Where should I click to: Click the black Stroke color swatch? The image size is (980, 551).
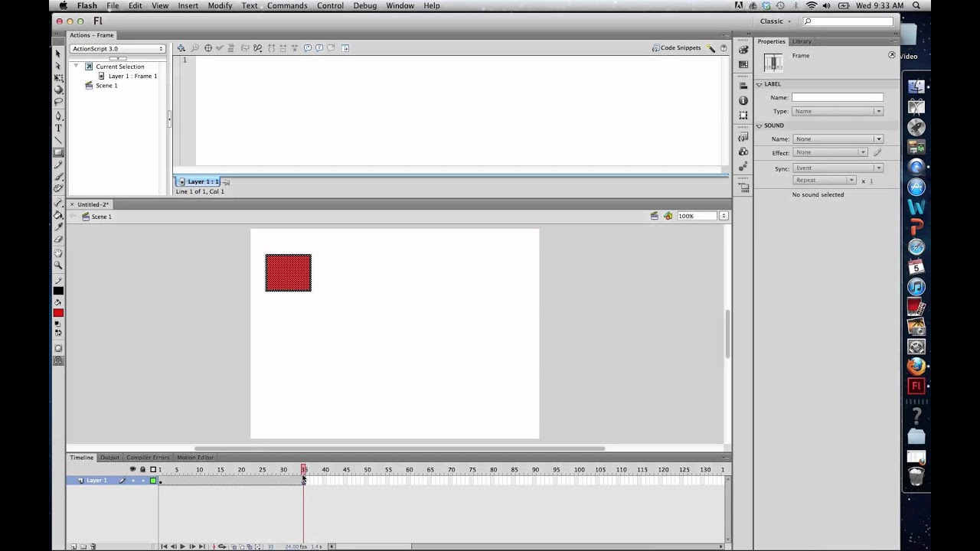pos(58,291)
